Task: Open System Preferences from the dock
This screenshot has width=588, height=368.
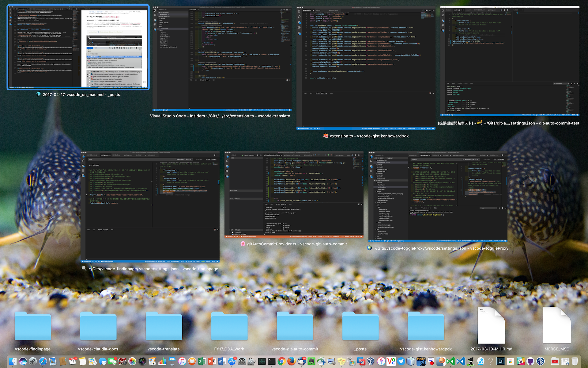Action: (x=242, y=361)
